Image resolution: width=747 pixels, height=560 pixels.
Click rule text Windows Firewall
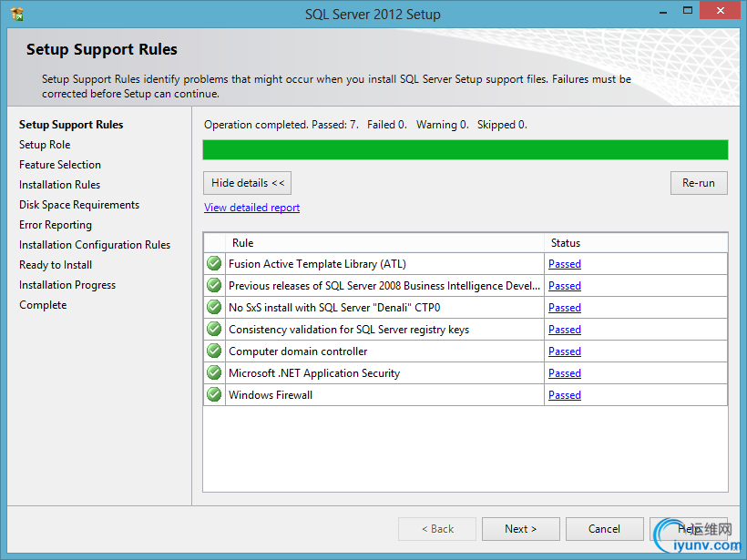tap(271, 395)
